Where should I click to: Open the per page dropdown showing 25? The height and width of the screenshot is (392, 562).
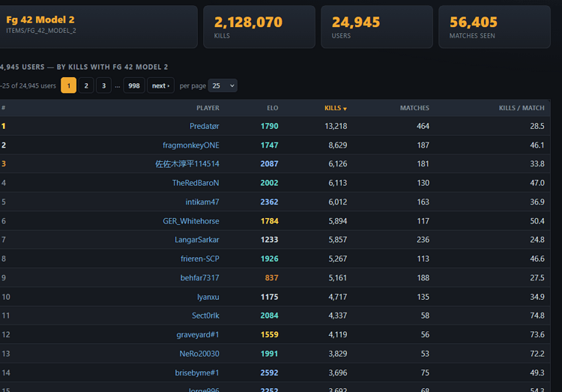coord(223,85)
